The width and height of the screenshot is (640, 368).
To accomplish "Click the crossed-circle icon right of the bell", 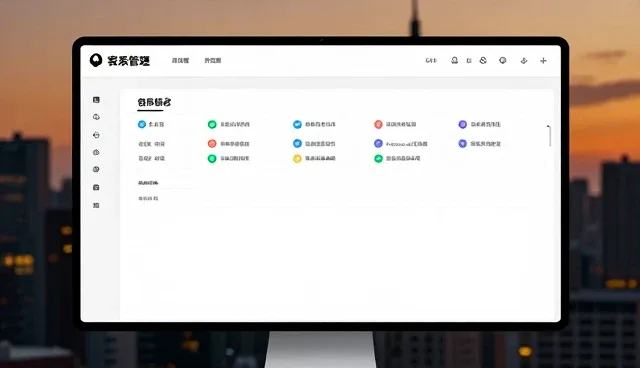I will click(x=483, y=60).
